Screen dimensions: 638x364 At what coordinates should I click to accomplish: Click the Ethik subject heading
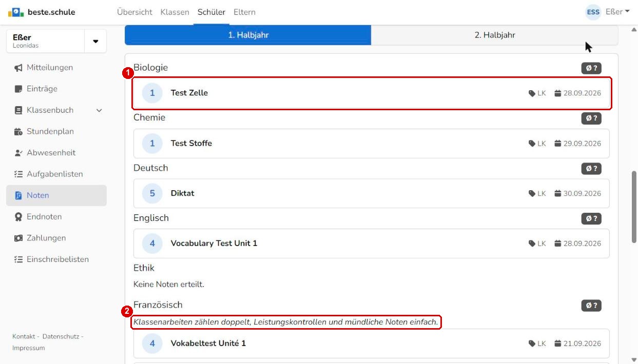click(144, 268)
